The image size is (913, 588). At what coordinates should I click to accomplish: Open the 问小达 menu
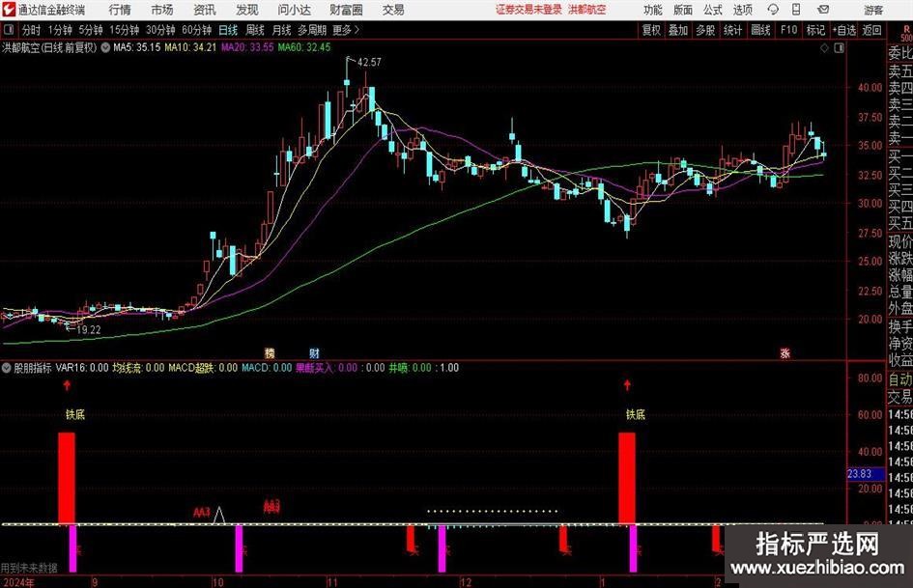[294, 10]
